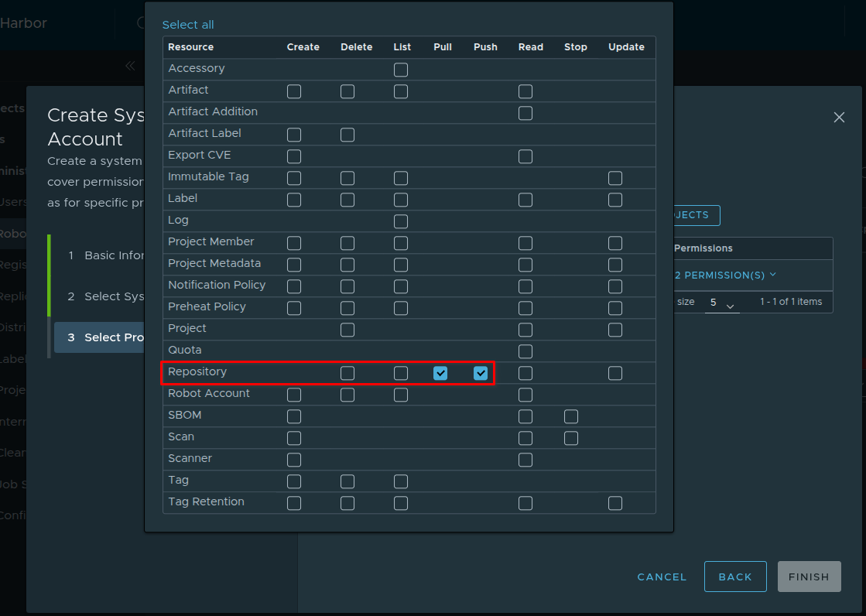This screenshot has height=616, width=866.
Task: Enable Scanner Create permission
Action: [294, 460]
